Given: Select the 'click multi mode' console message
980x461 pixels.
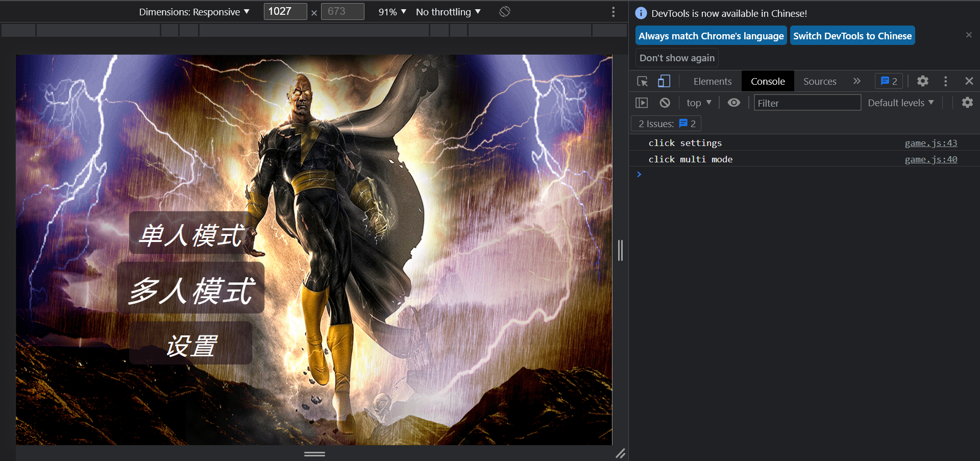Looking at the screenshot, I should point(691,159).
